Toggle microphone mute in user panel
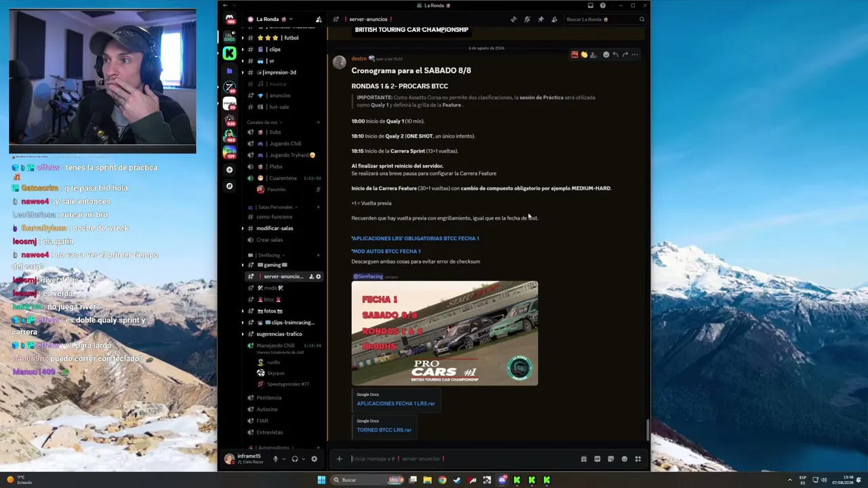Screen dimensions: 868x488 275,459
